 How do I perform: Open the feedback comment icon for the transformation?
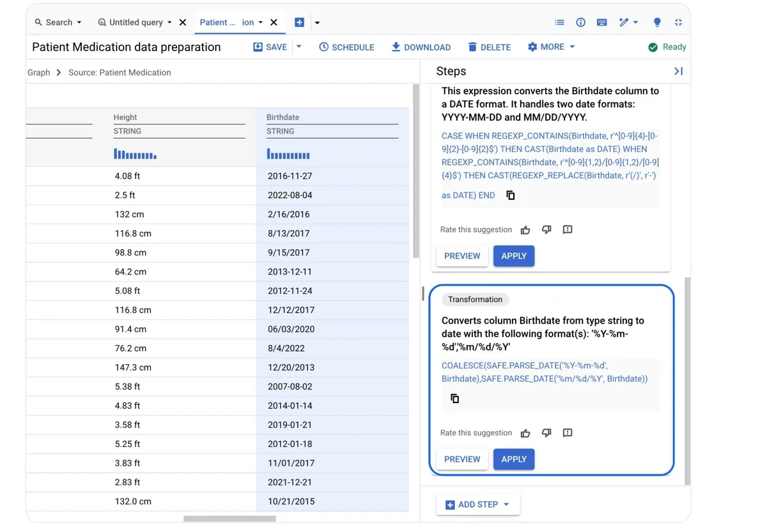click(x=568, y=432)
